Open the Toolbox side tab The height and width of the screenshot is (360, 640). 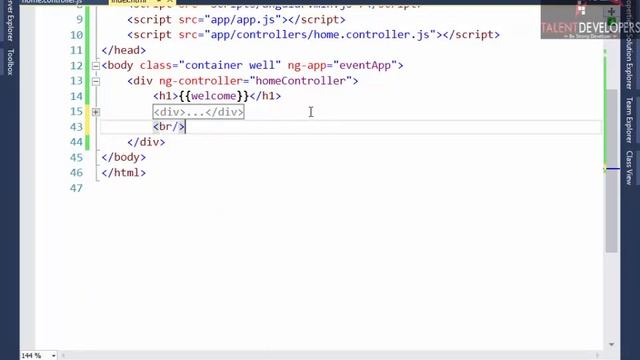coord(11,62)
